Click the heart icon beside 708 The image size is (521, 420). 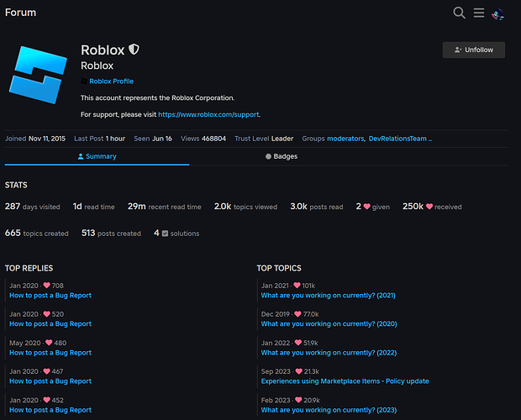coord(47,286)
